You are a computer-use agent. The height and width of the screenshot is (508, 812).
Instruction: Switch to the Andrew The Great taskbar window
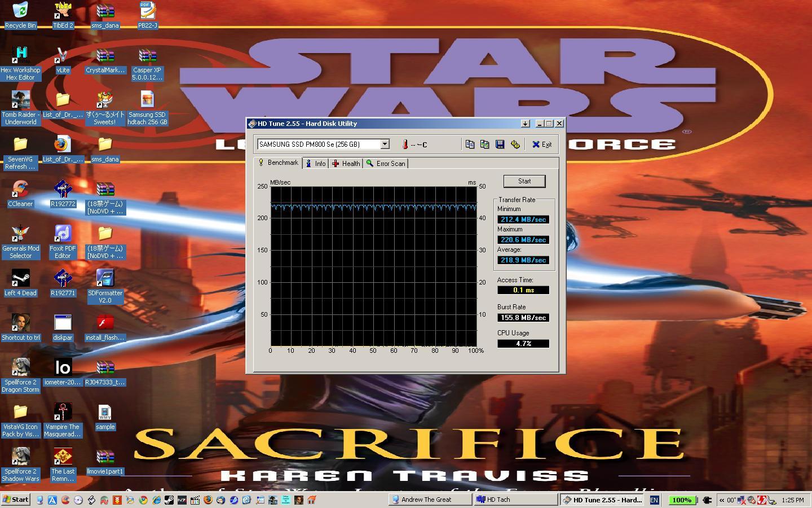click(430, 500)
